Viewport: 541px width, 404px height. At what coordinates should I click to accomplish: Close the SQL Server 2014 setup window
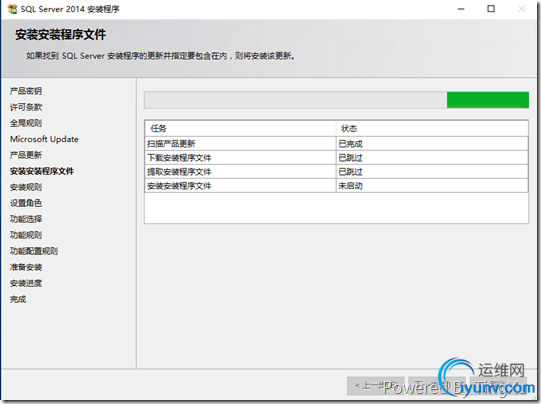521,9
